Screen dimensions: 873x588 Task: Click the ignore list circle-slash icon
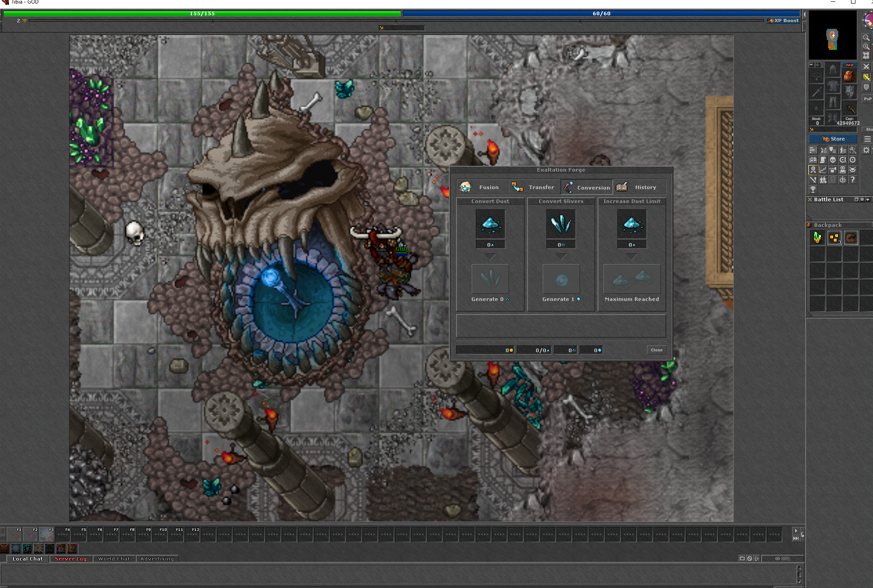pyautogui.click(x=749, y=559)
